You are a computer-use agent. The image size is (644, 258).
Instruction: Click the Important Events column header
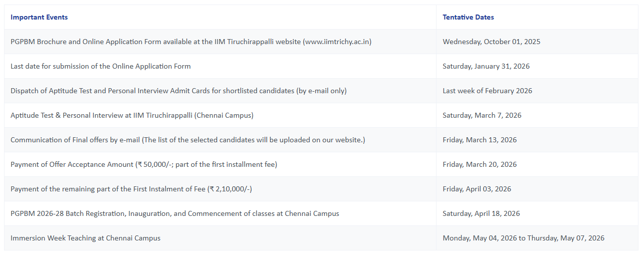(x=39, y=17)
